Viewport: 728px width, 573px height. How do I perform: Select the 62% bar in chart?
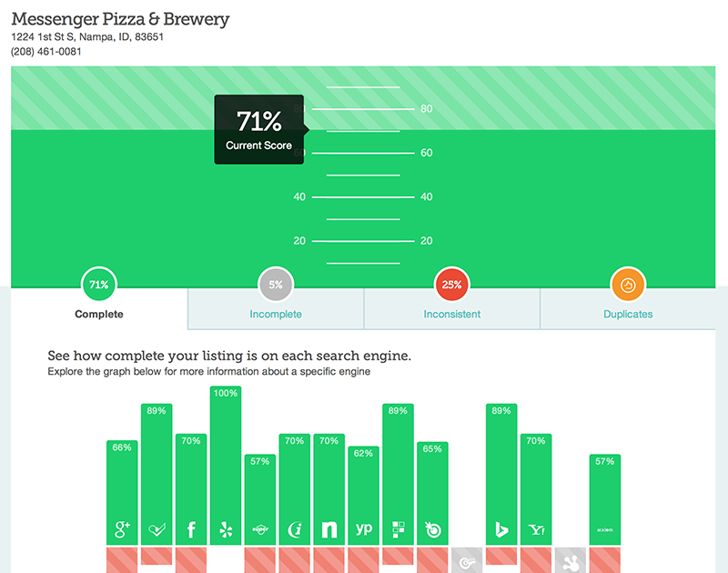click(363, 496)
